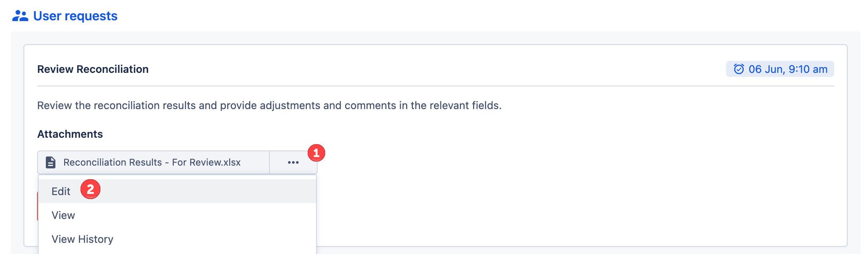Screen dimensions: 868x254
Task: Click the Review Reconciliation task title
Action: point(93,69)
